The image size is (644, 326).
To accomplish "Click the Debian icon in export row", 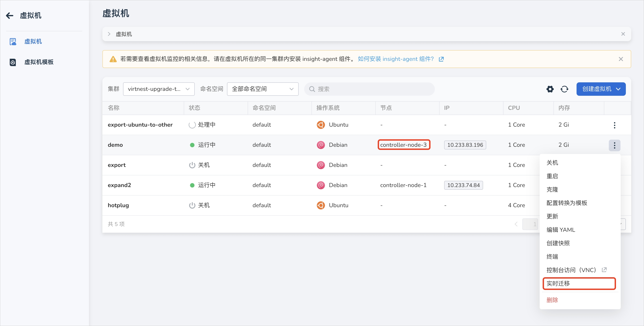I will [321, 165].
